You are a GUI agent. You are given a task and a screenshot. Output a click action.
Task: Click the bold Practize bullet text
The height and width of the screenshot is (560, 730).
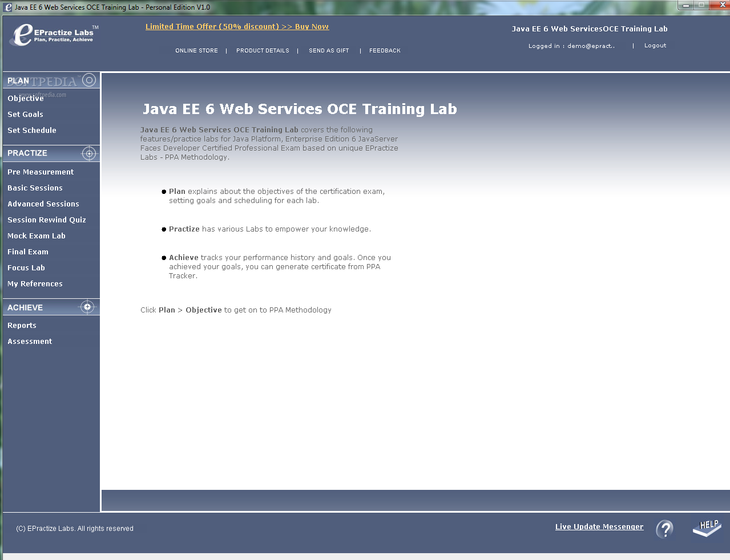pos(184,229)
